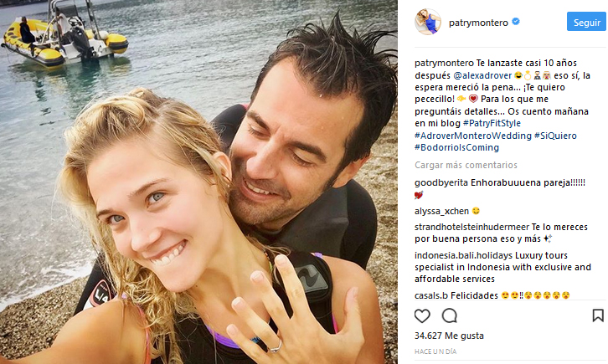Screen dimensions: 608x364
Task: Open the patrymontero username in the header
Action: [x=478, y=23]
